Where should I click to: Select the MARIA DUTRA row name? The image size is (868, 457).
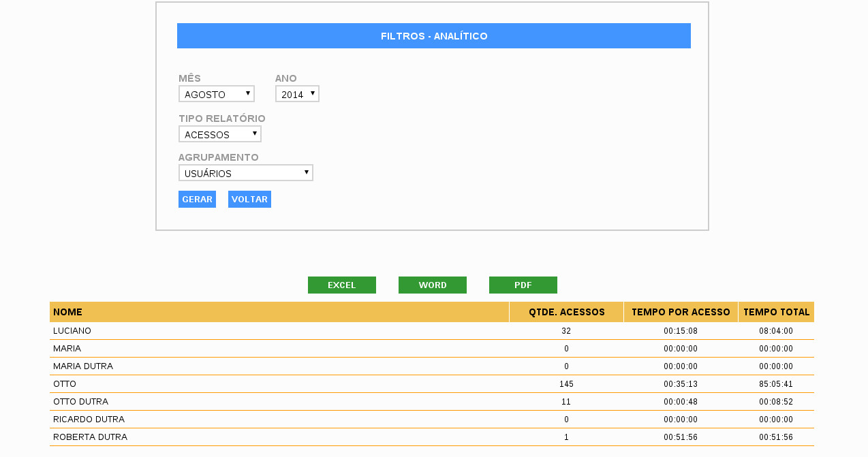pyautogui.click(x=83, y=366)
